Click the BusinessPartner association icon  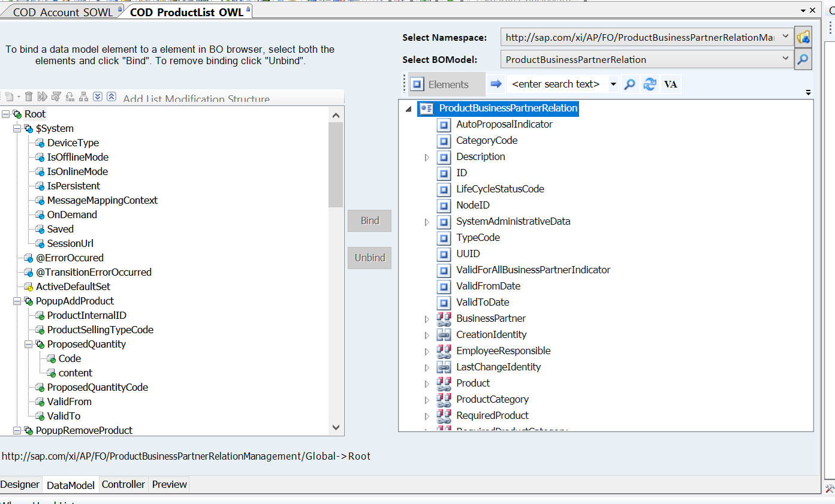click(x=444, y=318)
